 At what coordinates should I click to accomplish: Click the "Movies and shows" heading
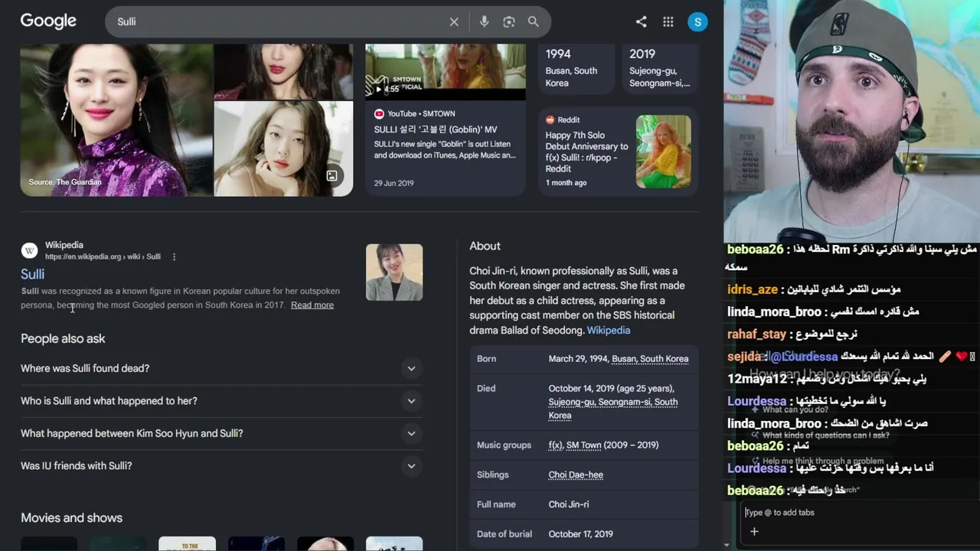(71, 518)
